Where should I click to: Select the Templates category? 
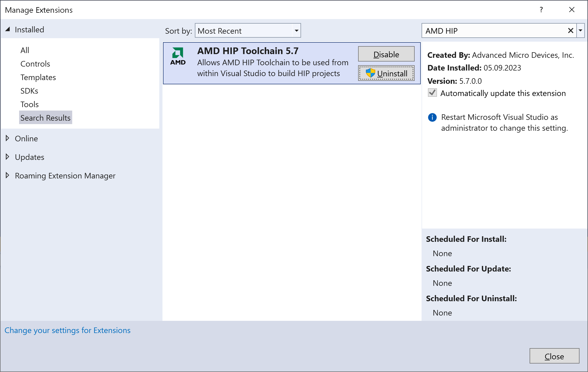point(38,77)
